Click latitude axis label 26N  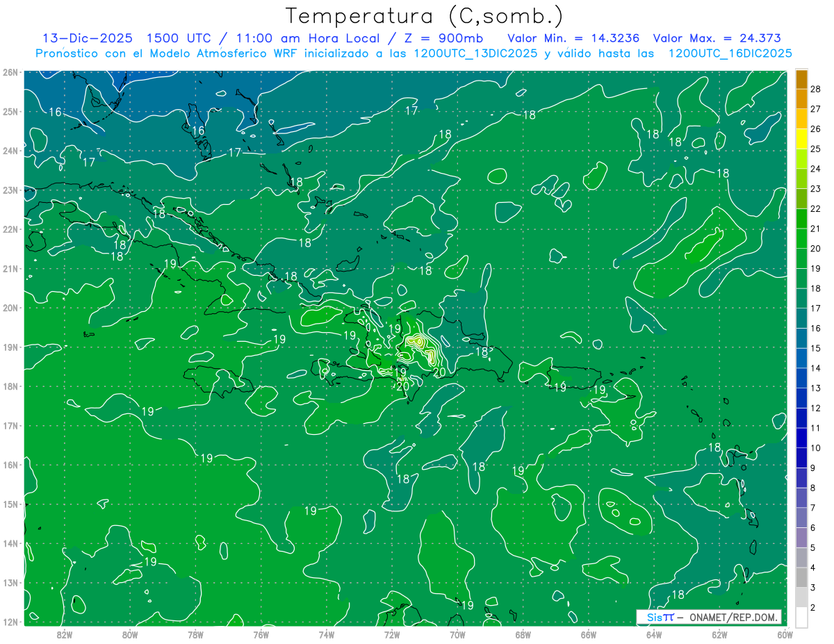(x=10, y=72)
